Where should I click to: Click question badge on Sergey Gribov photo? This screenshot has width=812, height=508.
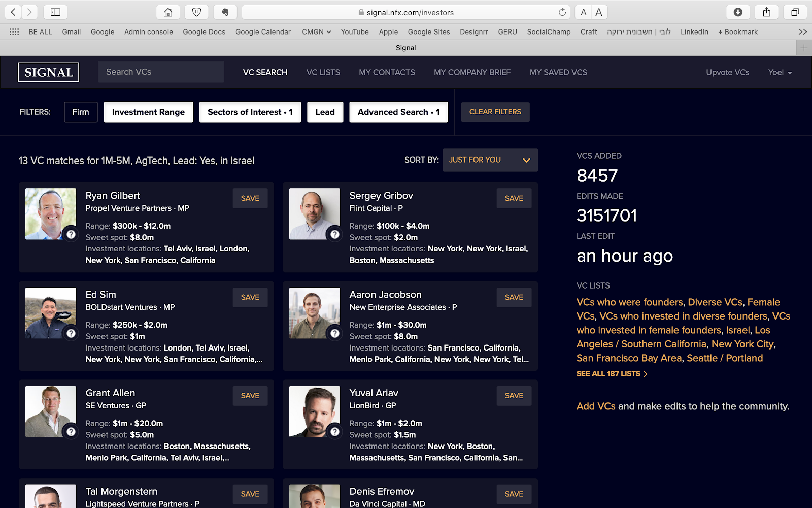tap(335, 234)
